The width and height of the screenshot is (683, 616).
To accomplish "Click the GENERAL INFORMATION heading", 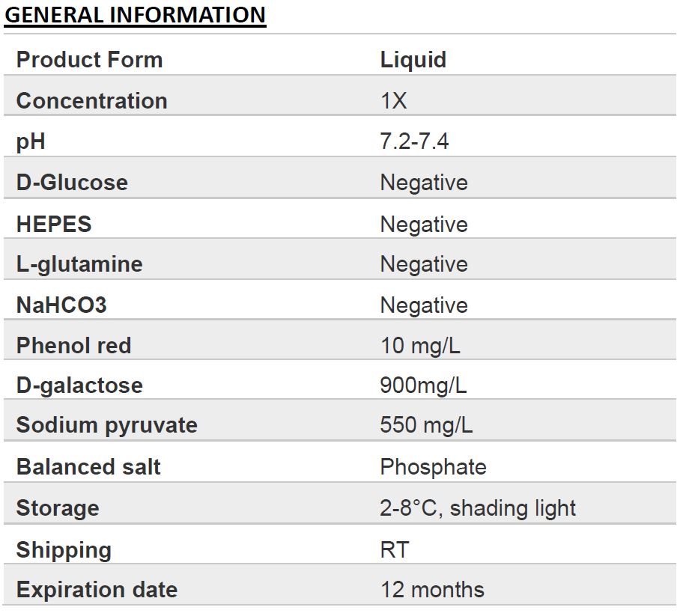I will pyautogui.click(x=135, y=15).
